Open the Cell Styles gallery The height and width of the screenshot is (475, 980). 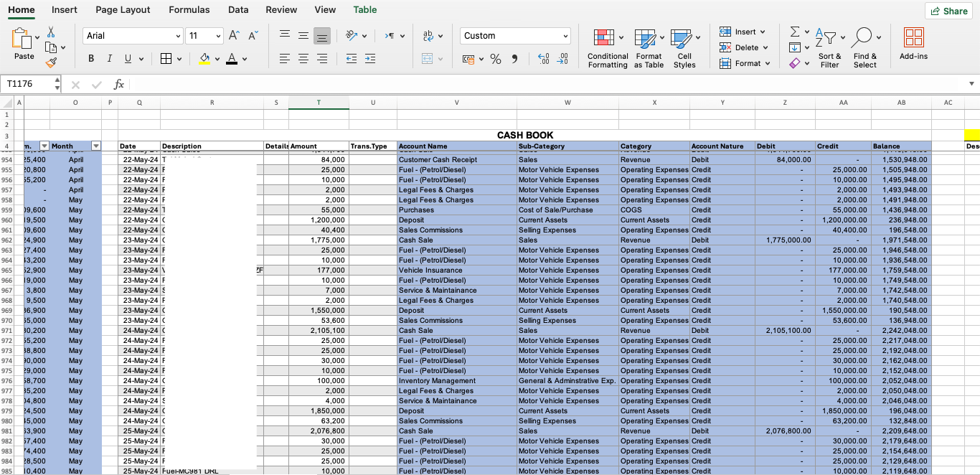[x=684, y=43]
